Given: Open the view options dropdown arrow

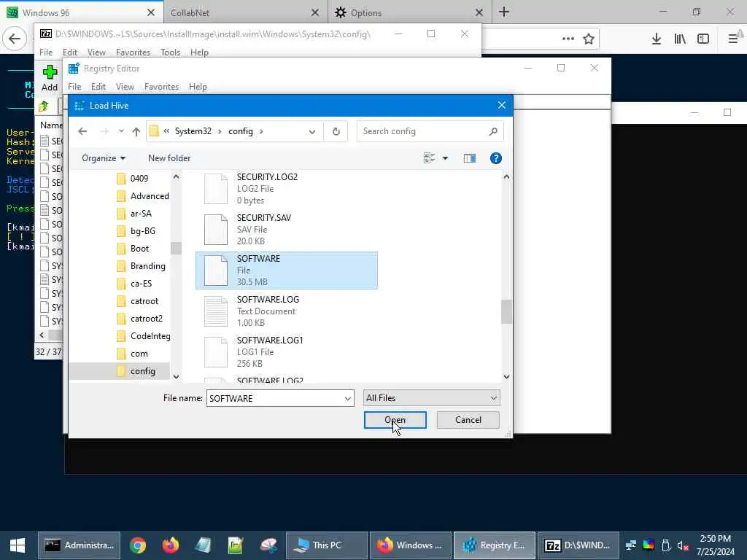Looking at the screenshot, I should (445, 158).
